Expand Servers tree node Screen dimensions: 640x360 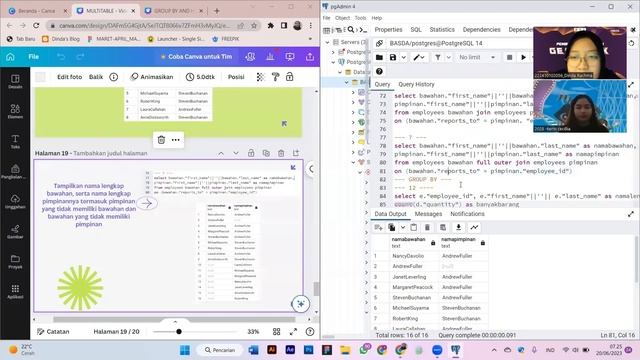pos(327,42)
